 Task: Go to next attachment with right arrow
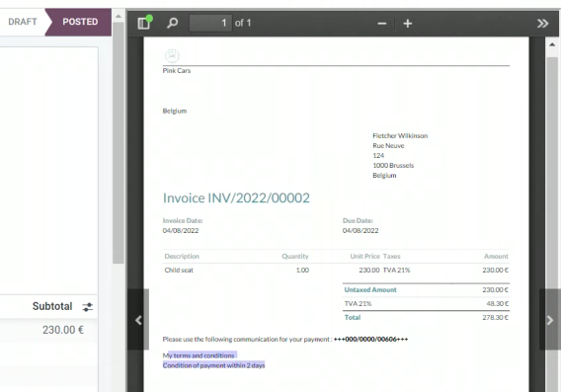[550, 320]
